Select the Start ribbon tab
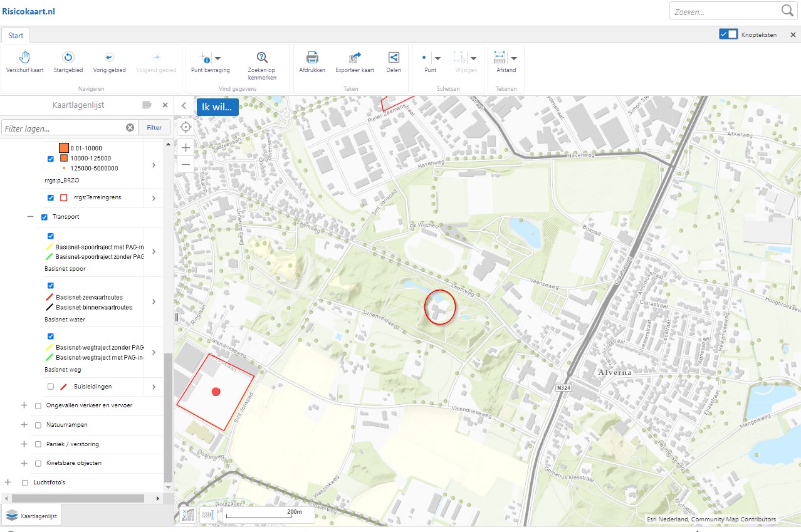The image size is (801, 532). [x=16, y=36]
